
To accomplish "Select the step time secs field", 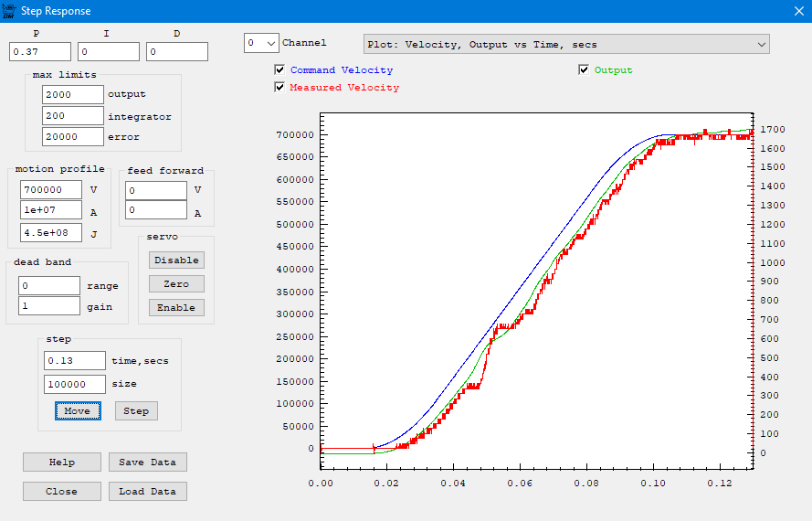I will pos(75,360).
